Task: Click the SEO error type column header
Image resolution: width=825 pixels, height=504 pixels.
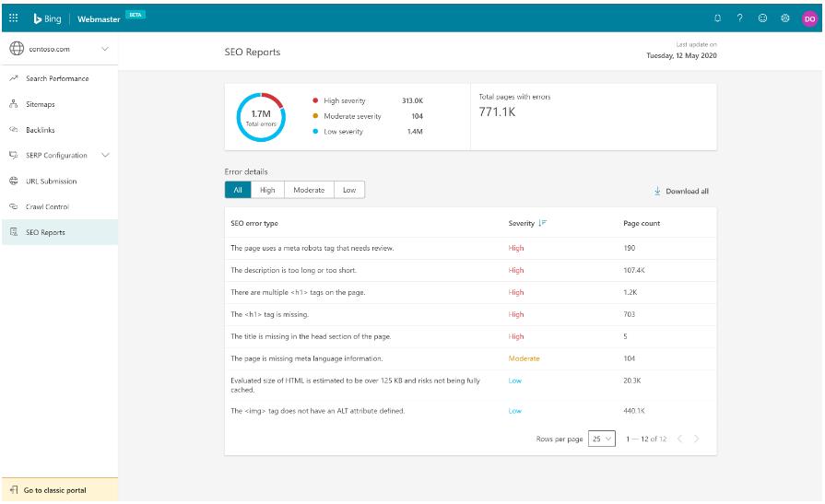Action: click(x=254, y=223)
